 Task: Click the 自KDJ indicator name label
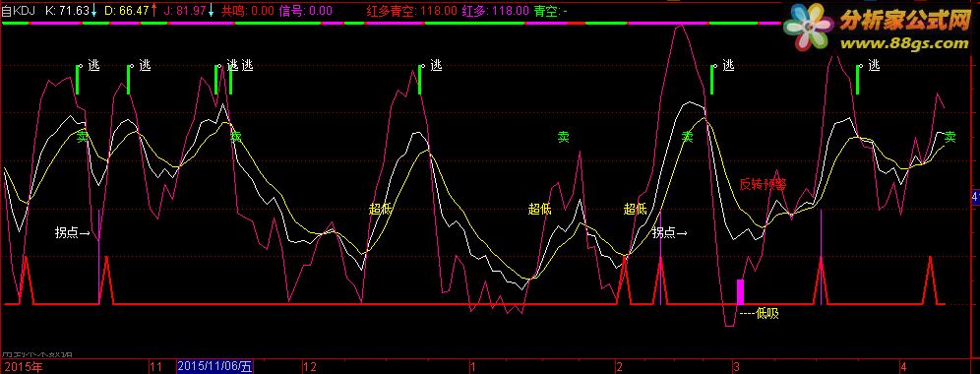coord(18,10)
